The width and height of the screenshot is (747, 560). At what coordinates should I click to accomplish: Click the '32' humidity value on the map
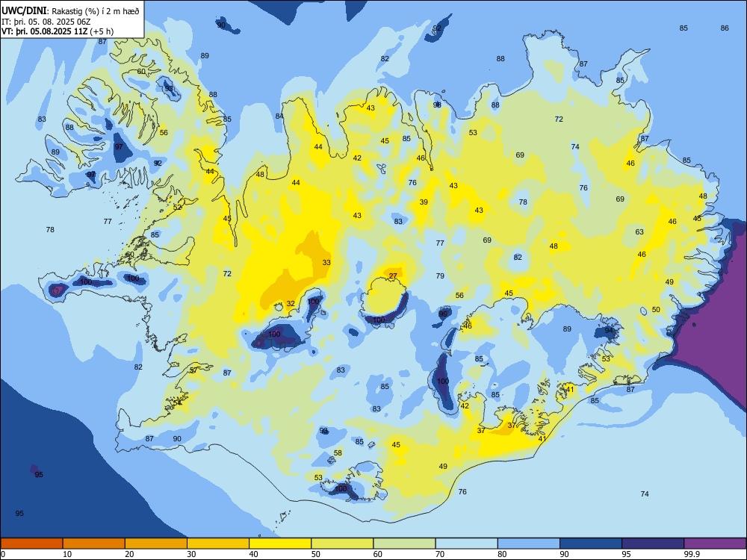[x=291, y=303]
